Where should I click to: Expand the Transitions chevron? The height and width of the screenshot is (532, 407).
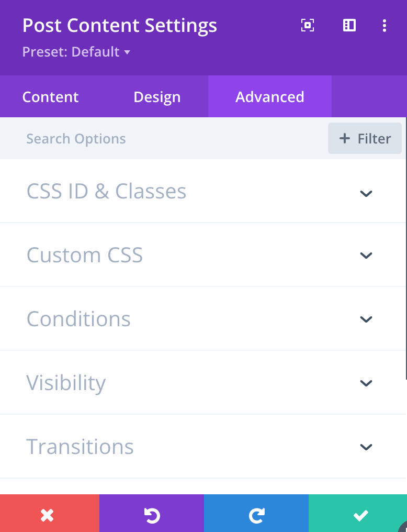(366, 447)
